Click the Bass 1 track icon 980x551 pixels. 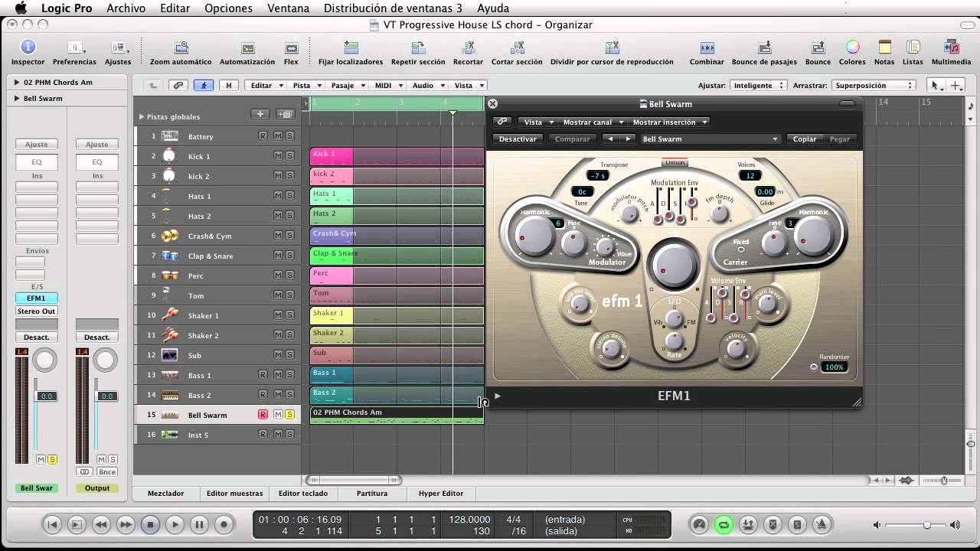[170, 375]
